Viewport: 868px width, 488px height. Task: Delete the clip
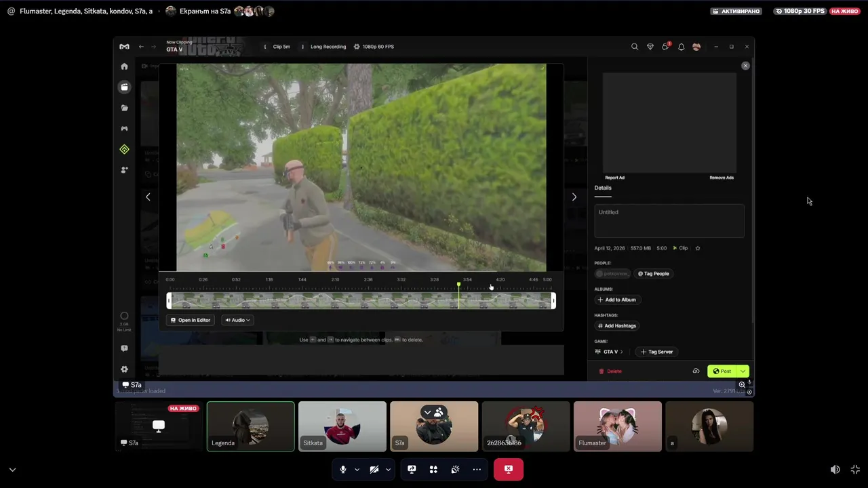click(610, 371)
